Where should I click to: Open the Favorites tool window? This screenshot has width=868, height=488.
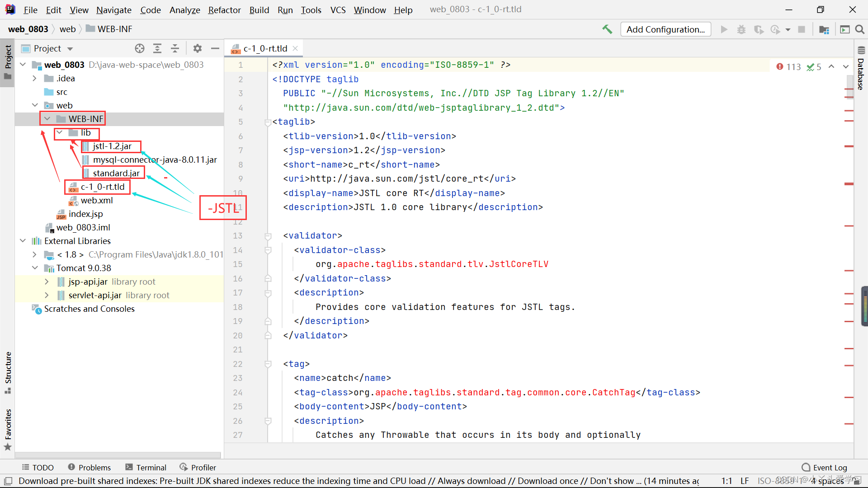[x=8, y=429]
